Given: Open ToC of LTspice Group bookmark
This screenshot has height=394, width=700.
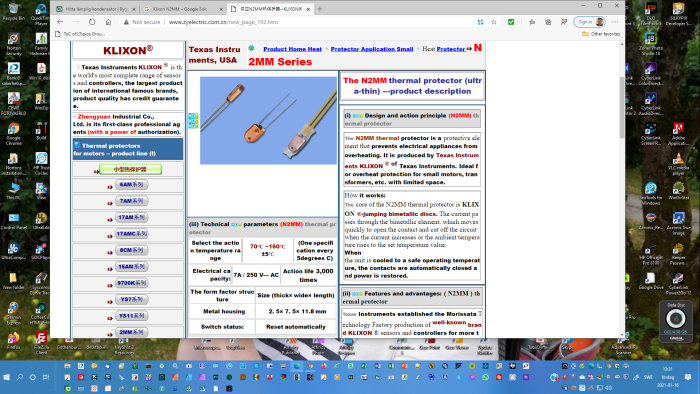Looking at the screenshot, I should click(80, 34).
